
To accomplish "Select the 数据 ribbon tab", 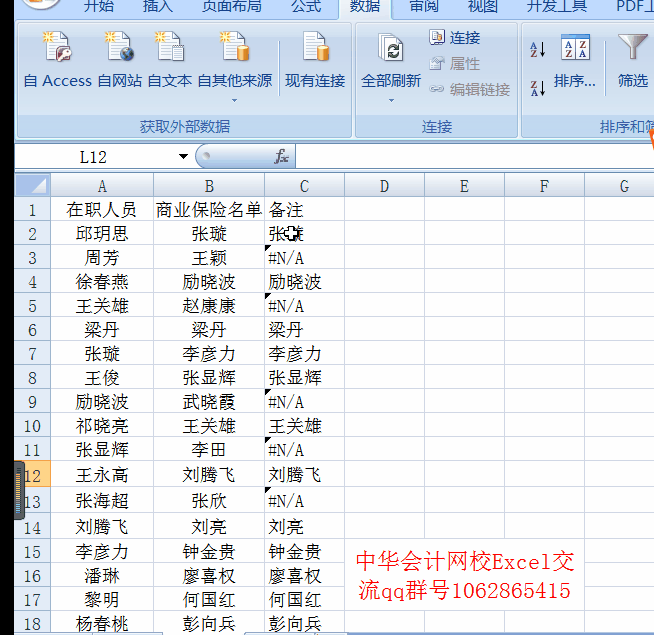I will [x=365, y=6].
